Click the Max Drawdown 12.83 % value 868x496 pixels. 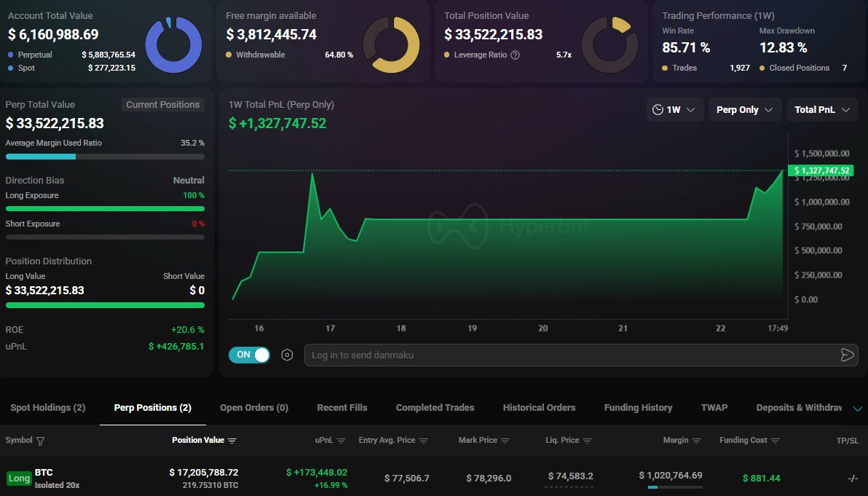pyautogui.click(x=783, y=47)
